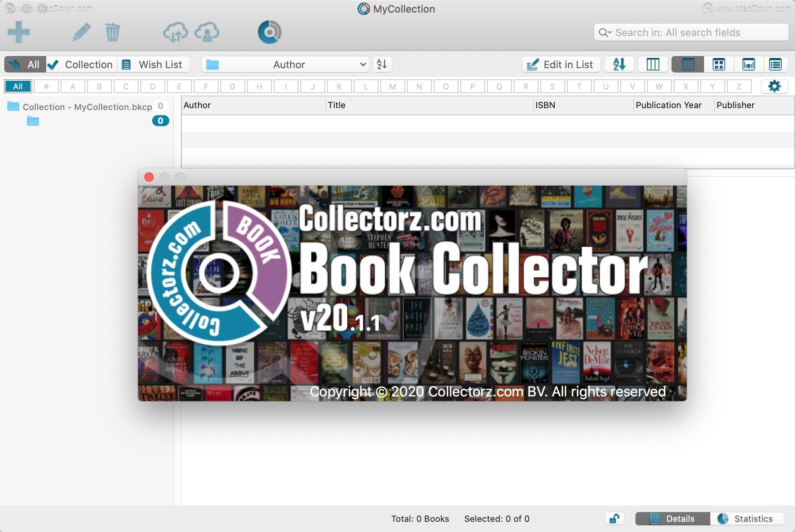Viewport: 795px width, 532px height.
Task: Click the Search in All search fields box
Action: pyautogui.click(x=691, y=33)
